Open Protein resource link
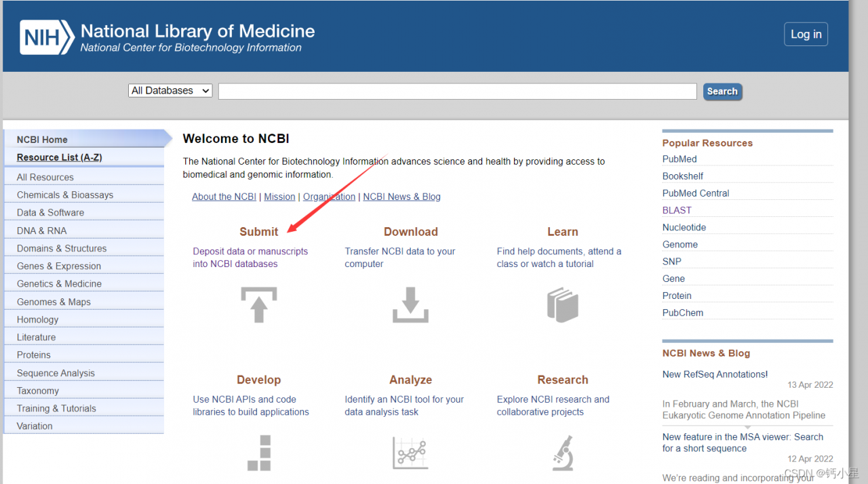The height and width of the screenshot is (484, 868). point(677,296)
